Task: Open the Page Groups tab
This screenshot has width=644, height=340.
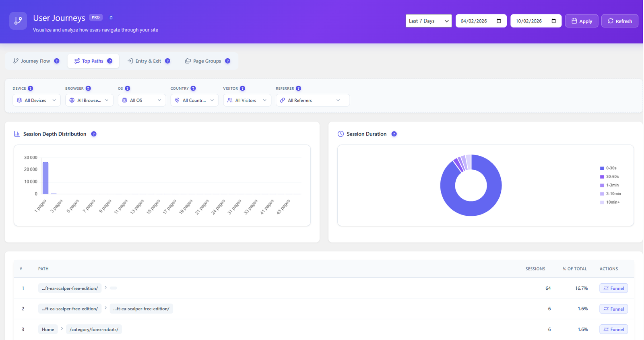Action: (206, 61)
